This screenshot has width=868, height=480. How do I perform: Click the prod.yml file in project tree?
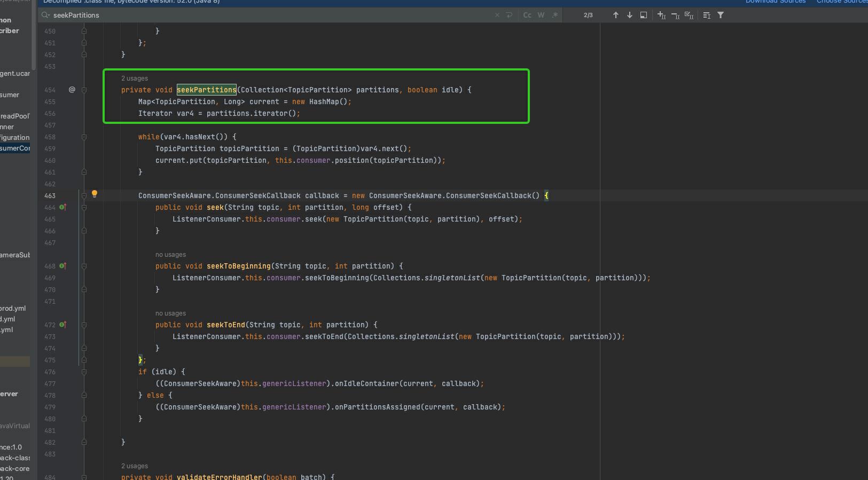coord(13,308)
